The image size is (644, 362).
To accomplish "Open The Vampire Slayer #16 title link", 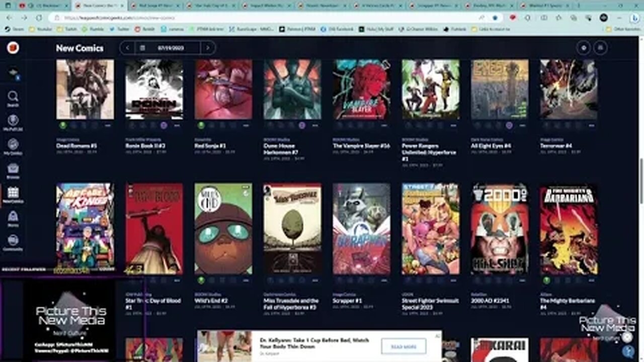I will (361, 146).
